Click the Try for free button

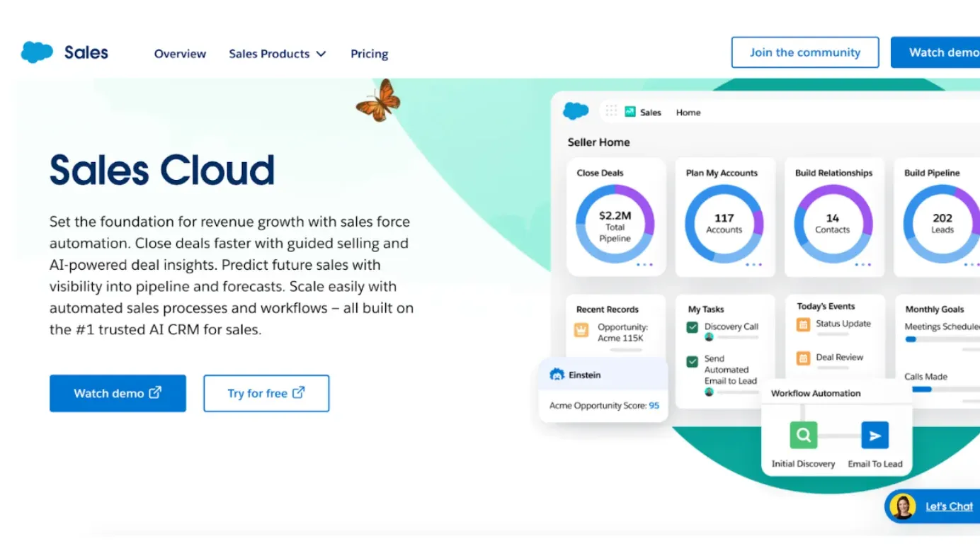point(266,393)
